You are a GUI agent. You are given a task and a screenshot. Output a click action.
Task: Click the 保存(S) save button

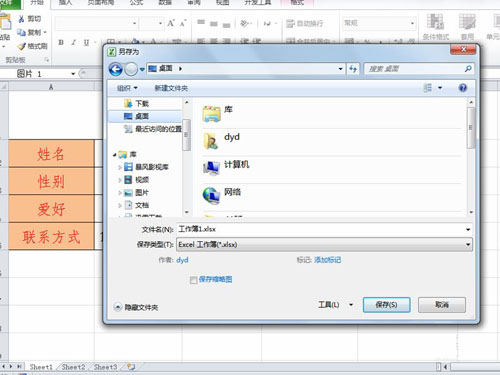[x=386, y=305]
